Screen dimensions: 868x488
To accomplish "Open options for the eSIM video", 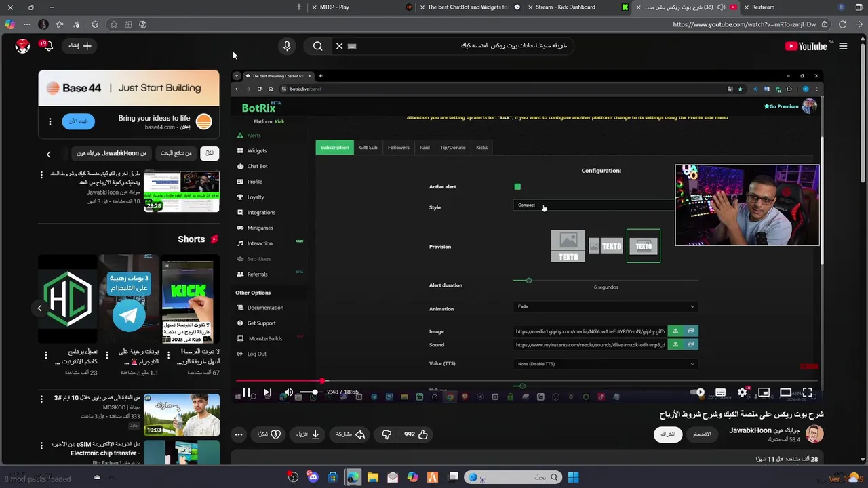I will click(41, 446).
